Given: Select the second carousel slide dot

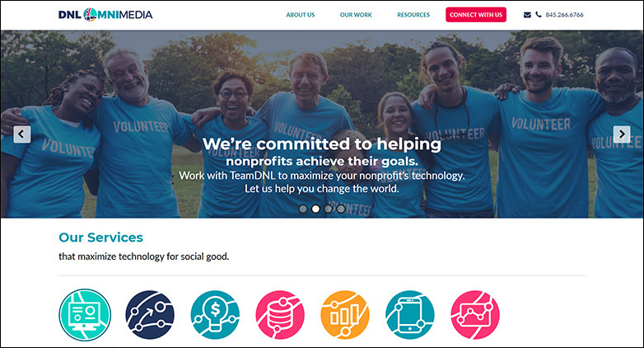Looking at the screenshot, I should [x=315, y=209].
